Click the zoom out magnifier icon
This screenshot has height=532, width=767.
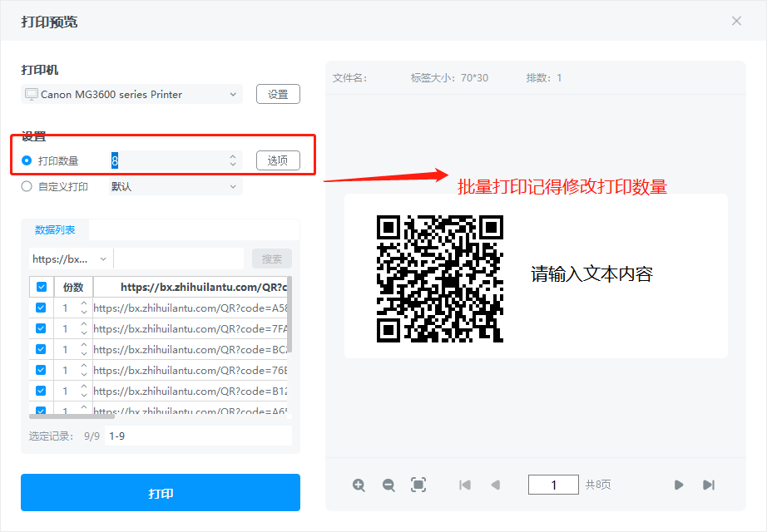click(388, 485)
